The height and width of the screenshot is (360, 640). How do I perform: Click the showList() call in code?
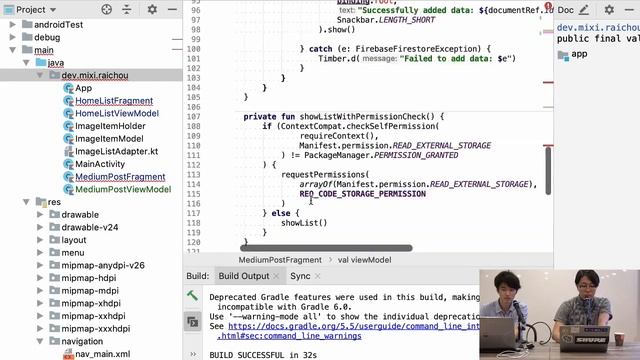point(304,223)
